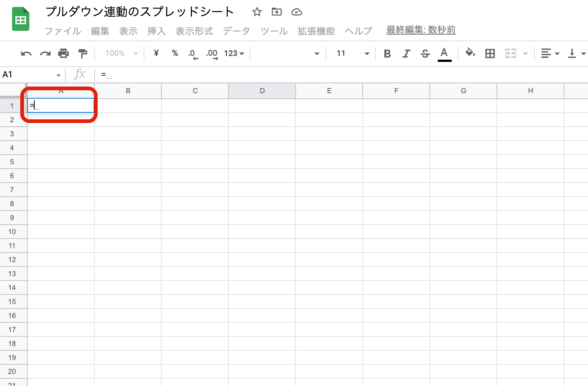Image resolution: width=588 pixels, height=386 pixels.
Task: Open the fill color picker
Action: click(470, 53)
